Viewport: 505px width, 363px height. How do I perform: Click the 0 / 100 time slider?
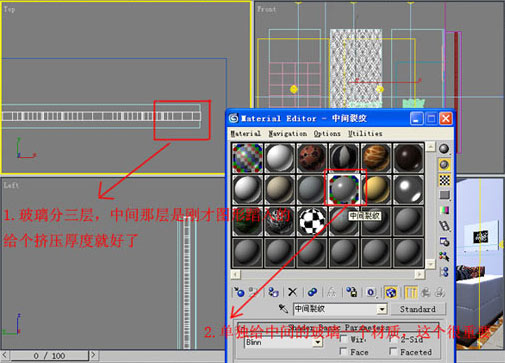(x=49, y=355)
